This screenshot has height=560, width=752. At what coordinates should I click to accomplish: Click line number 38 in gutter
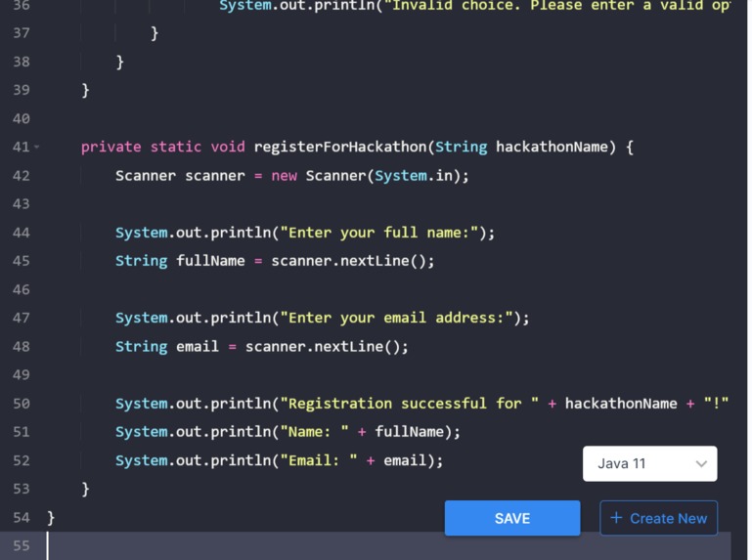point(22,62)
